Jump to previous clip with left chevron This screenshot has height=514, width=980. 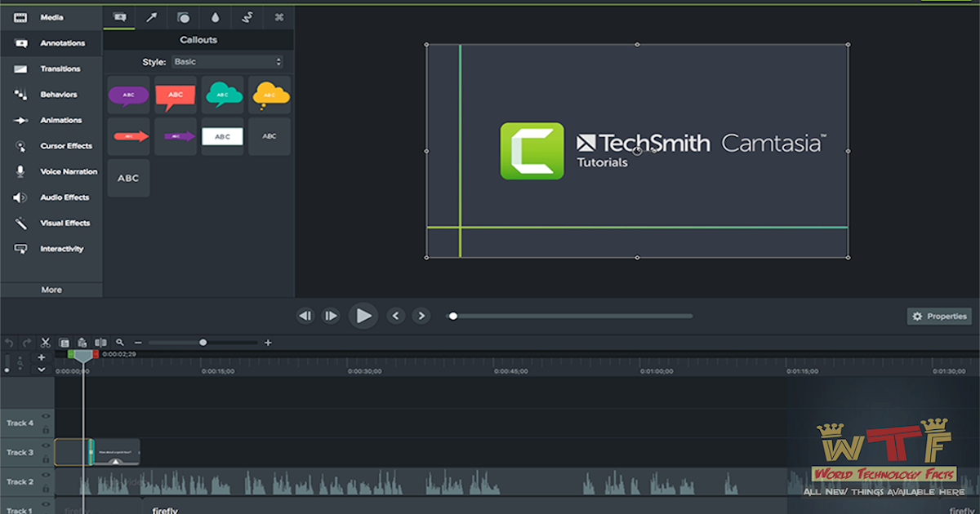(x=396, y=316)
